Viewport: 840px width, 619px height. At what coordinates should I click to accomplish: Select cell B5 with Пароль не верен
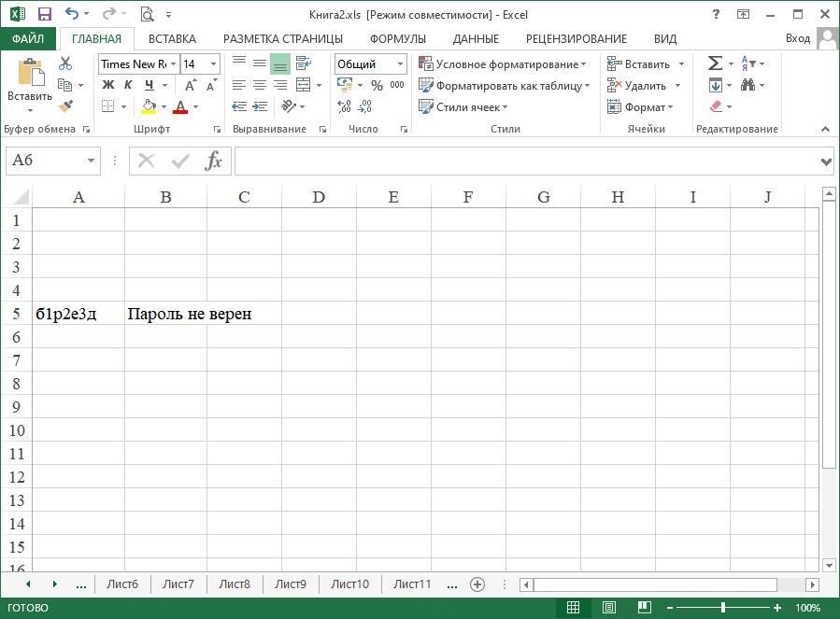click(x=165, y=314)
